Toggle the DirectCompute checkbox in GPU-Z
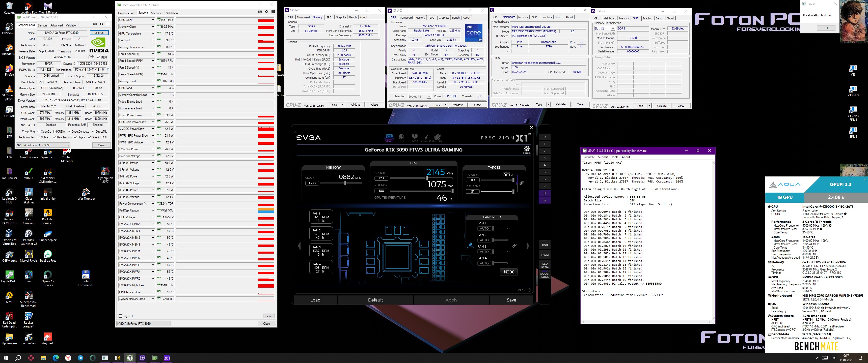 coord(69,132)
